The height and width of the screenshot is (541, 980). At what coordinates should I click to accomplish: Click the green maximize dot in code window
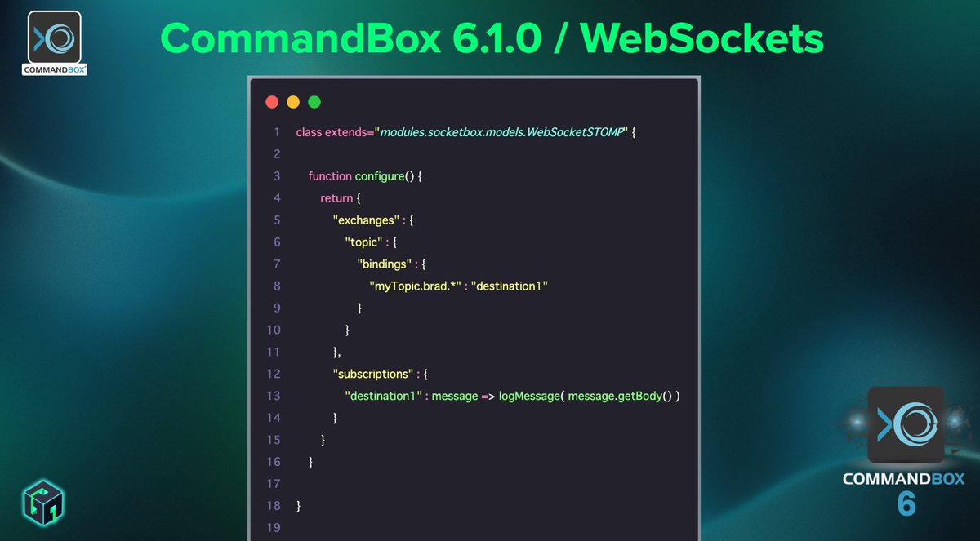click(314, 102)
